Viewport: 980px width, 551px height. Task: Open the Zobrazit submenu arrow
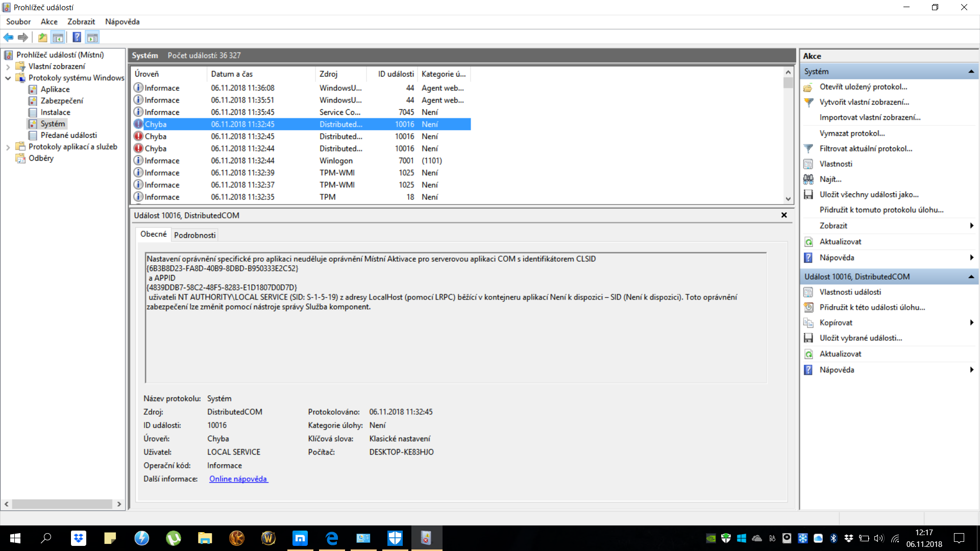click(971, 226)
